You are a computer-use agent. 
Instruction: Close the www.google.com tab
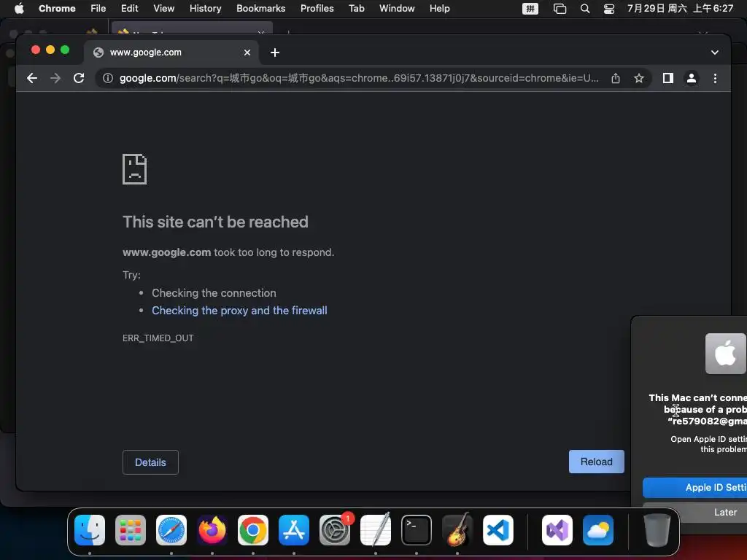point(247,52)
